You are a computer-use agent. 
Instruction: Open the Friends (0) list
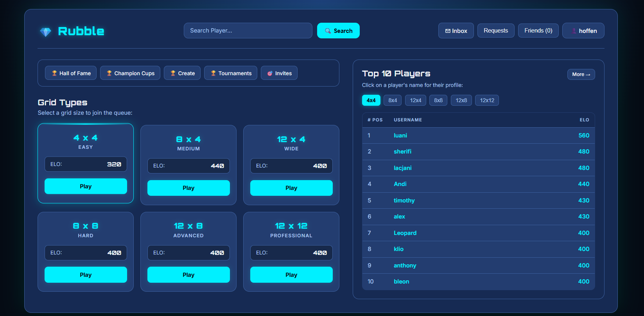tap(538, 31)
